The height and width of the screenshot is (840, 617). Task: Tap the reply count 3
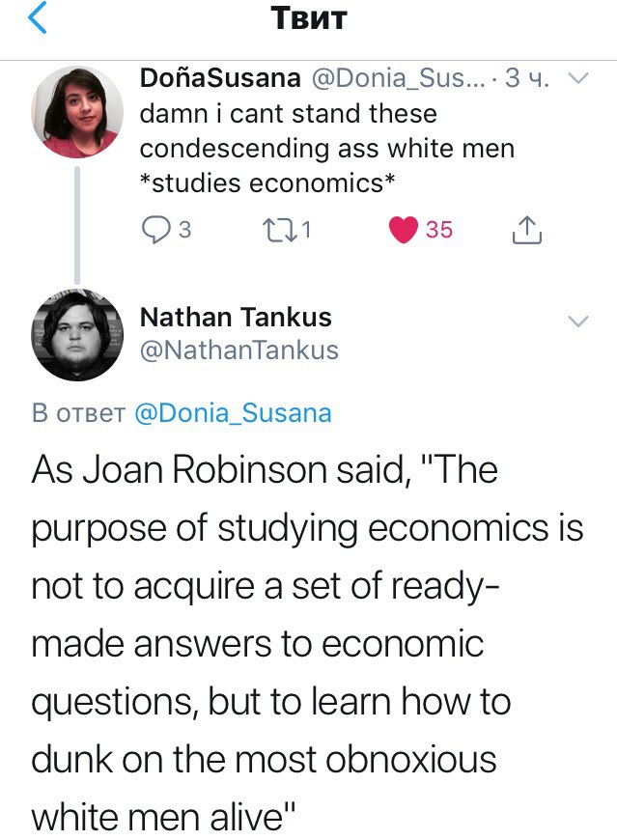[184, 229]
